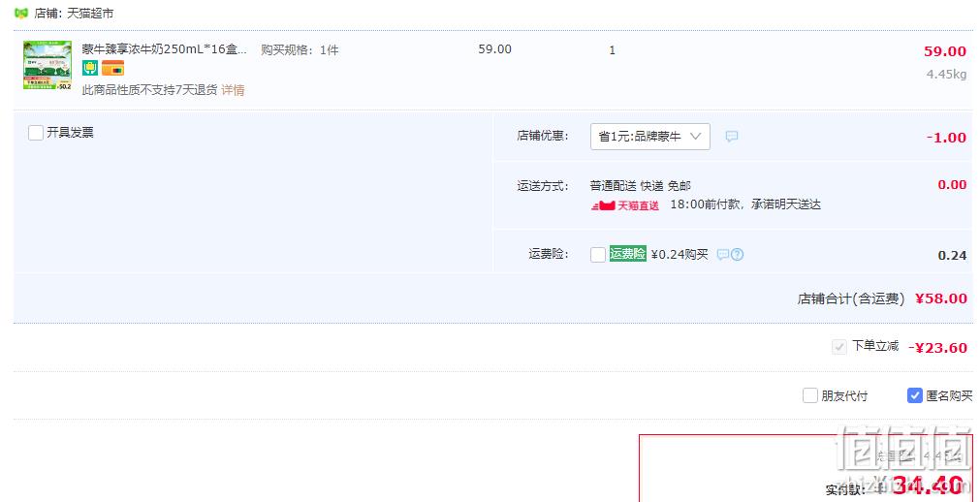Open the 详情 details link
The width and height of the screenshot is (980, 502).
pos(233,90)
